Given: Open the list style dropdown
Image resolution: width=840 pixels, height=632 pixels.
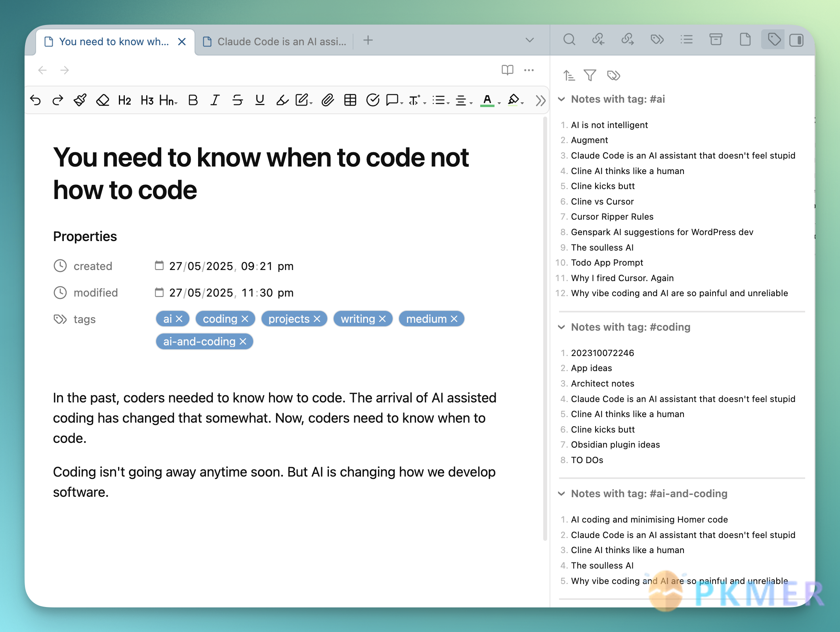Looking at the screenshot, I should pyautogui.click(x=441, y=100).
